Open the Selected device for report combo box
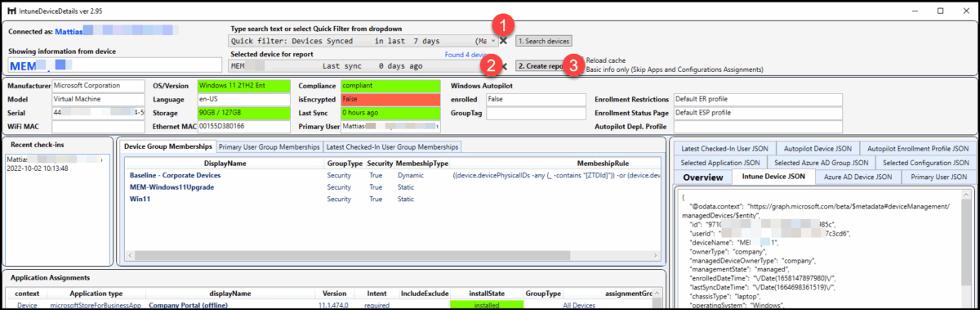980x310 pixels. click(363, 66)
